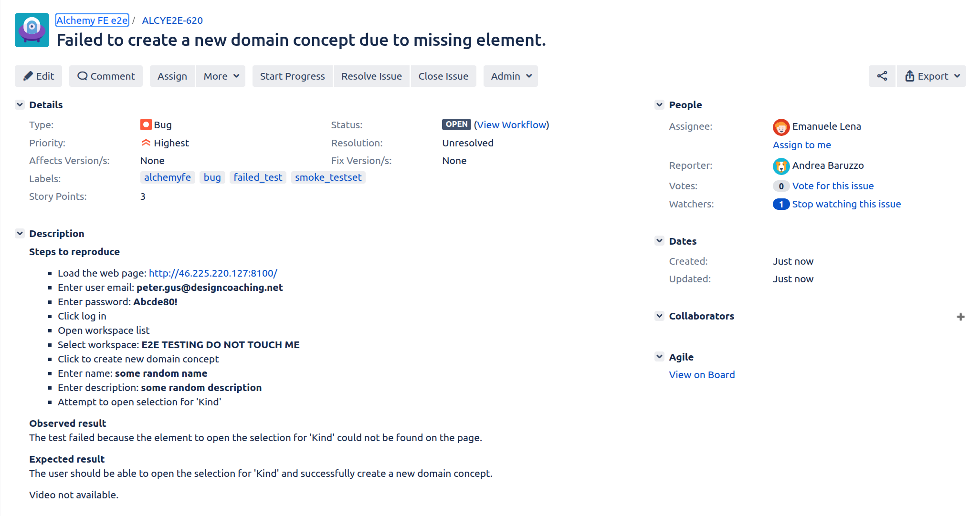Click Emanuele Lena's assignee avatar
The image size is (980, 516).
pyautogui.click(x=781, y=127)
